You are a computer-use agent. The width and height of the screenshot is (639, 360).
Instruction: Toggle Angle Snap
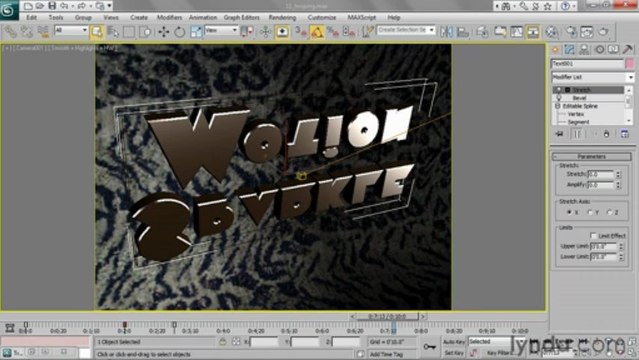point(317,32)
